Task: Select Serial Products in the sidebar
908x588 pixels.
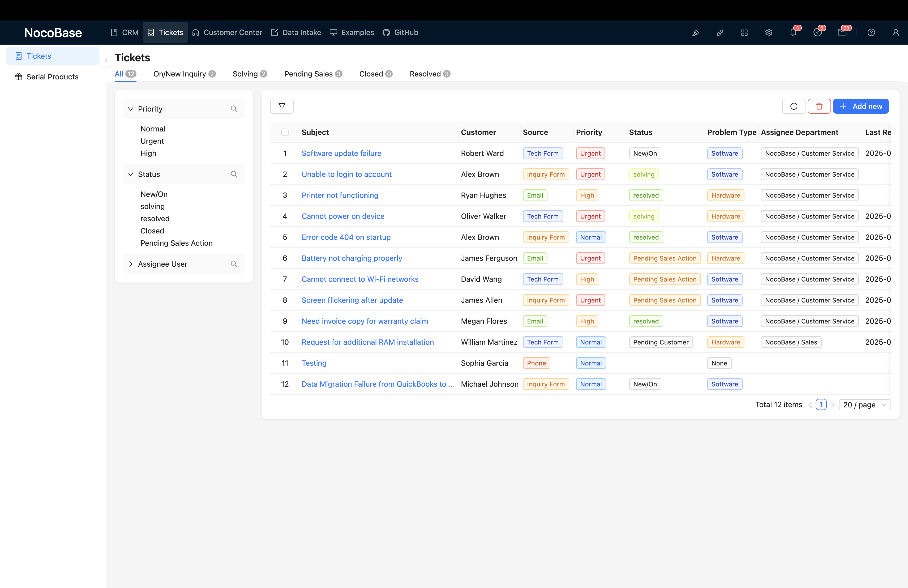Action: [x=52, y=77]
